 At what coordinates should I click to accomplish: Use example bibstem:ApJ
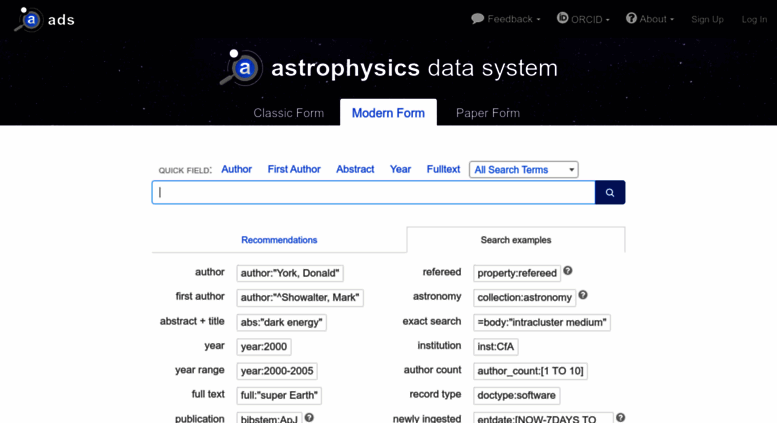click(x=269, y=418)
